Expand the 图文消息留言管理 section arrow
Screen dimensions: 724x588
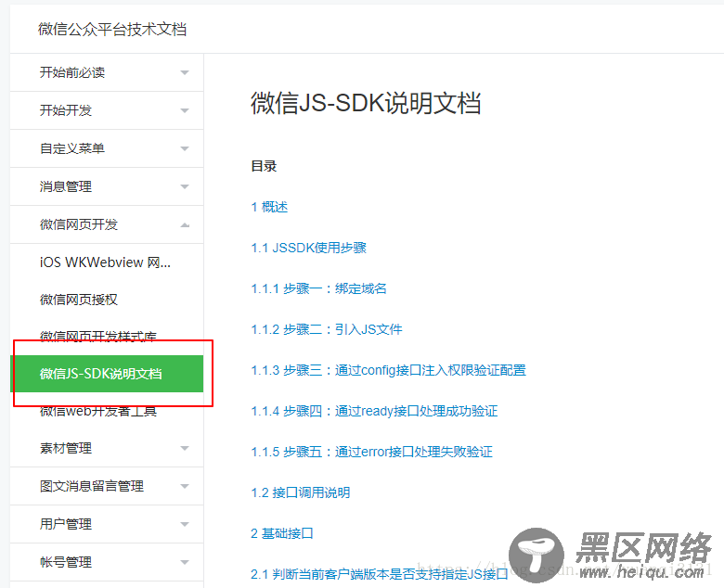(185, 486)
